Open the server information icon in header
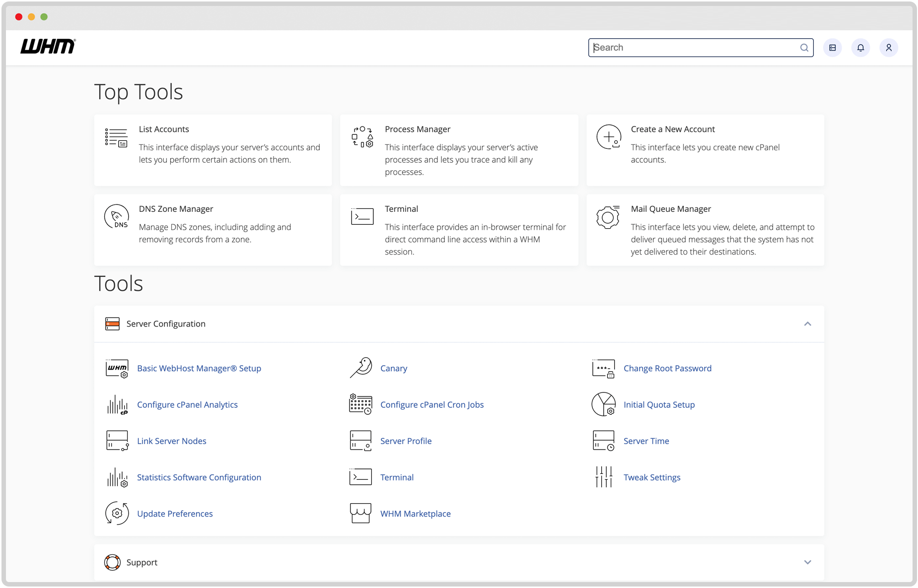Screen dimensions: 918x588 (833, 48)
